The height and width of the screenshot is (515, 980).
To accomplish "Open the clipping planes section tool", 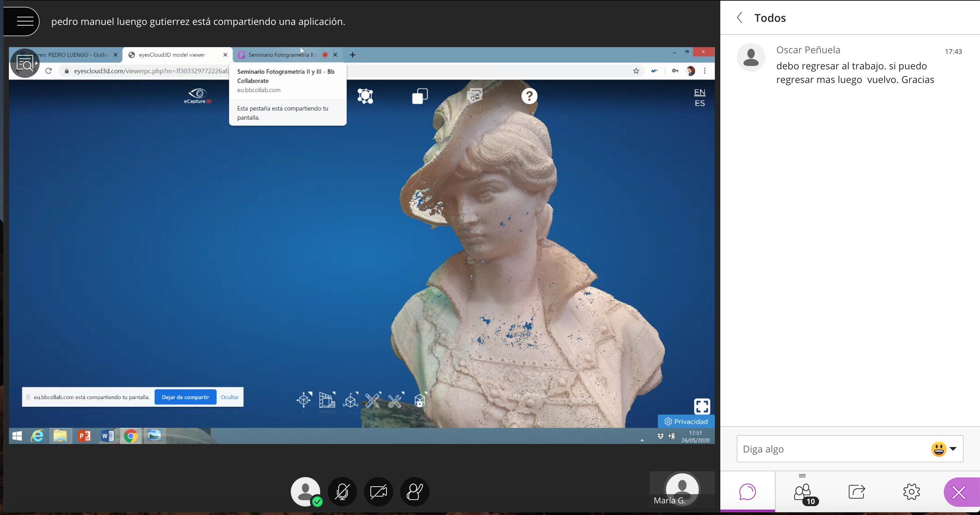I will [x=327, y=401].
